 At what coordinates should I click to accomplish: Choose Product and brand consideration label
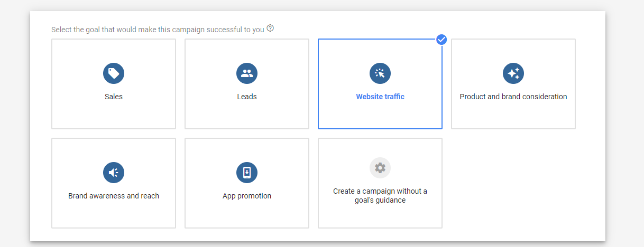click(513, 97)
